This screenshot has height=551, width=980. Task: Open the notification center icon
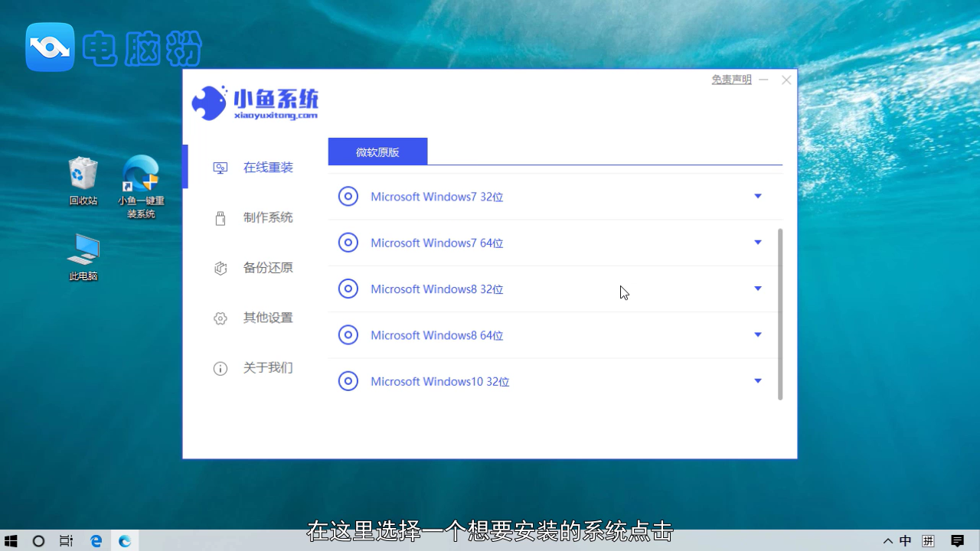pyautogui.click(x=957, y=541)
